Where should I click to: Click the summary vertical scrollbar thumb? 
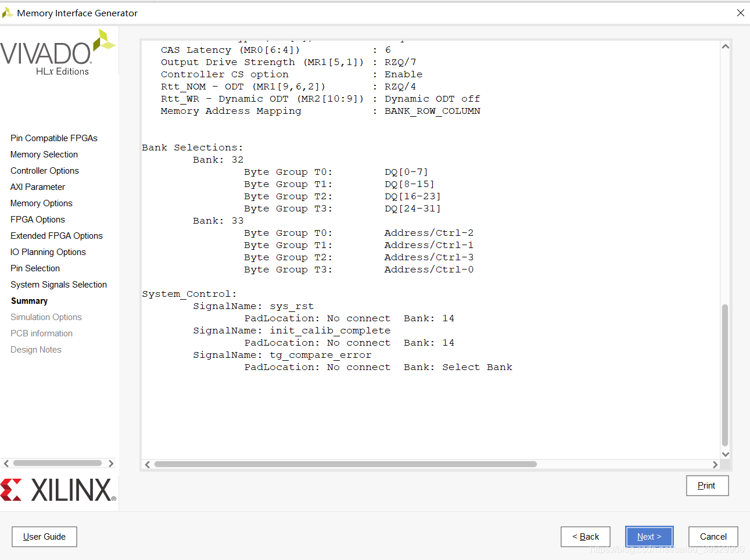pos(725,375)
